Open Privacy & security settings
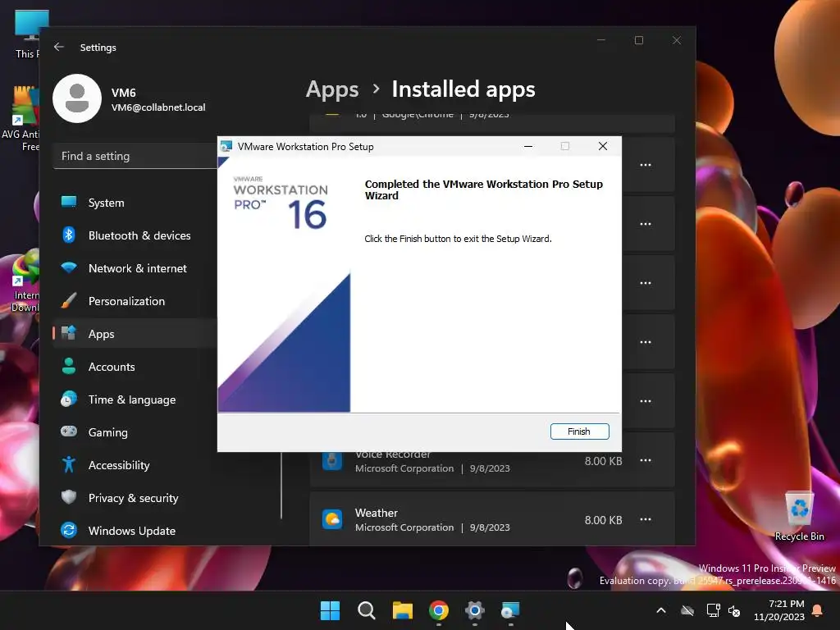The height and width of the screenshot is (630, 840). click(x=135, y=498)
